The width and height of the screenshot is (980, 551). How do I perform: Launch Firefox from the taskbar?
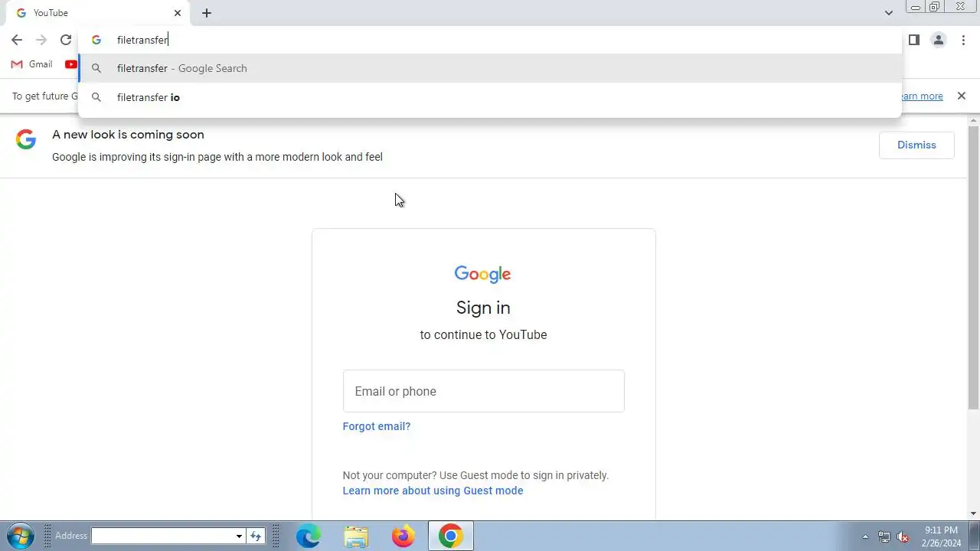(403, 536)
